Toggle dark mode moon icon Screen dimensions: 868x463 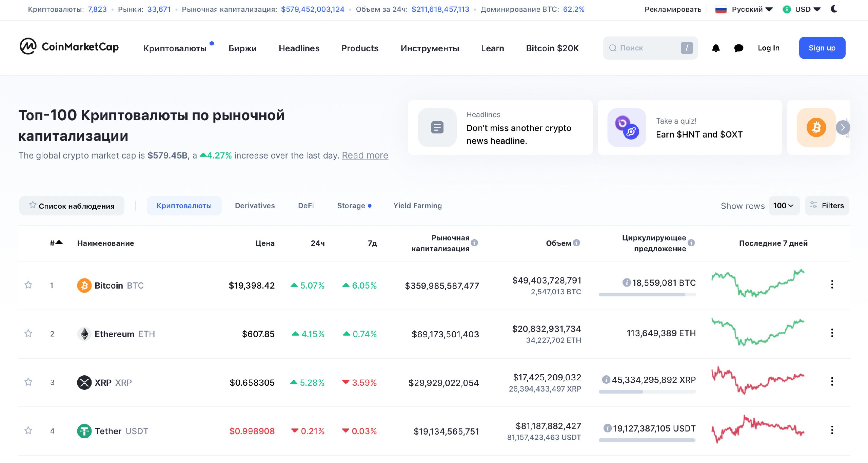(x=834, y=9)
